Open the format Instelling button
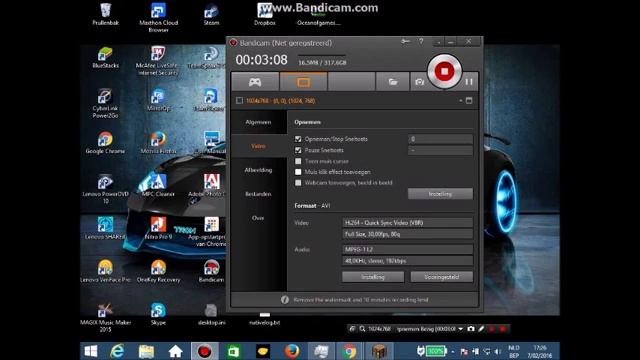This screenshot has height=360, width=640. coord(373,277)
